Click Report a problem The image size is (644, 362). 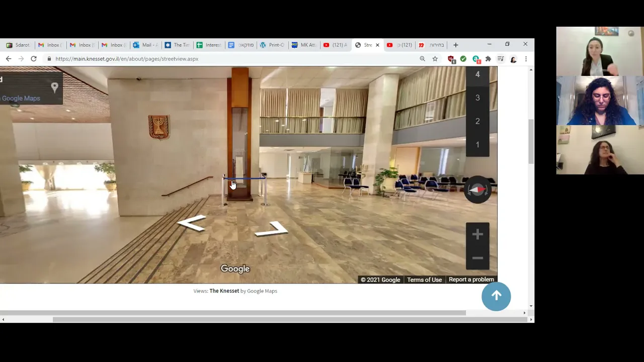(471, 280)
